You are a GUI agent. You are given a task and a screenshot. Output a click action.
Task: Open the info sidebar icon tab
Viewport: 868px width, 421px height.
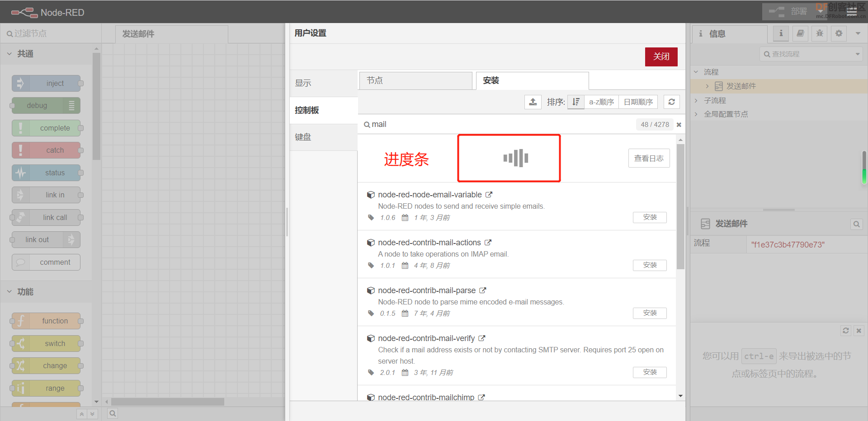coord(781,33)
